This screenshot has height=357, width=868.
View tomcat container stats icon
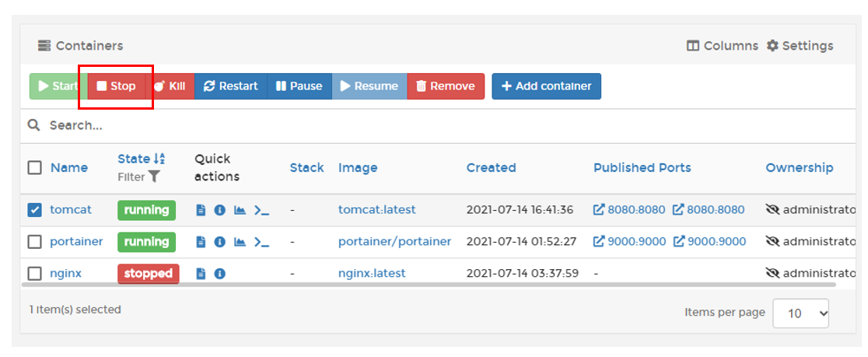(240, 210)
